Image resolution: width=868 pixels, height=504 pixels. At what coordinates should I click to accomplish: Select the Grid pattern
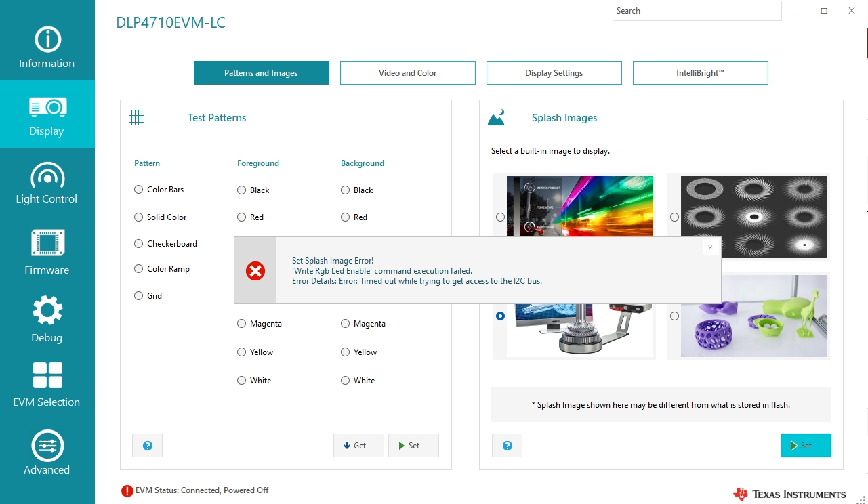(139, 296)
